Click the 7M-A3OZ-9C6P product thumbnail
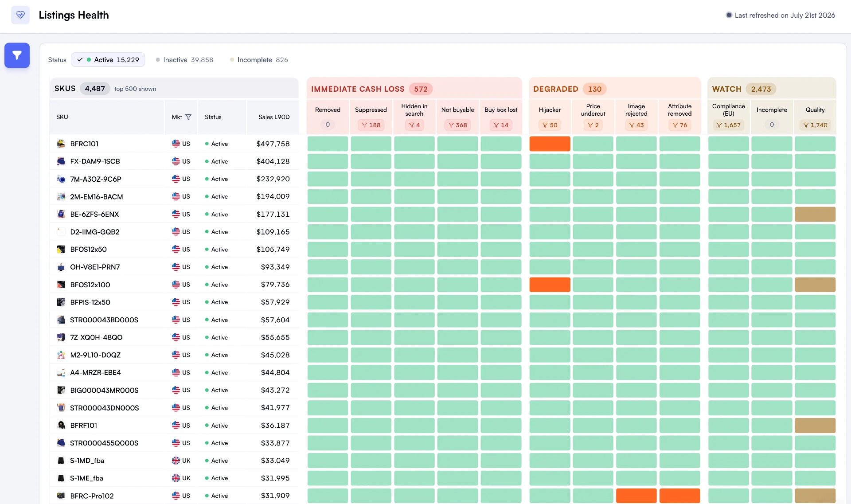 coord(61,179)
